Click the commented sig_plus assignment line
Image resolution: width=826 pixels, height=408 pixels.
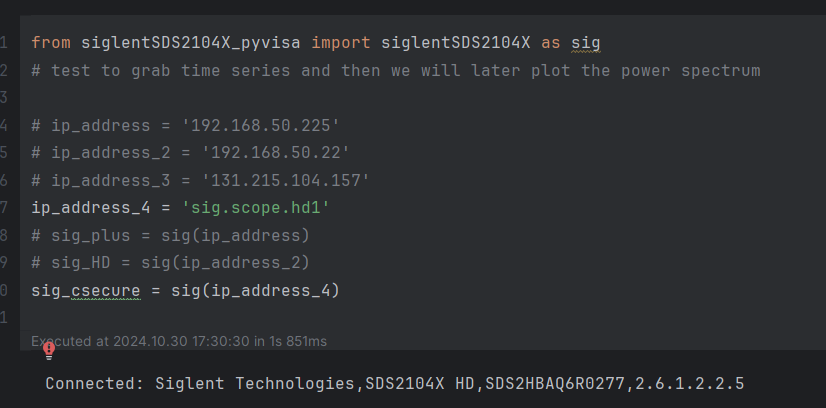tap(171, 235)
